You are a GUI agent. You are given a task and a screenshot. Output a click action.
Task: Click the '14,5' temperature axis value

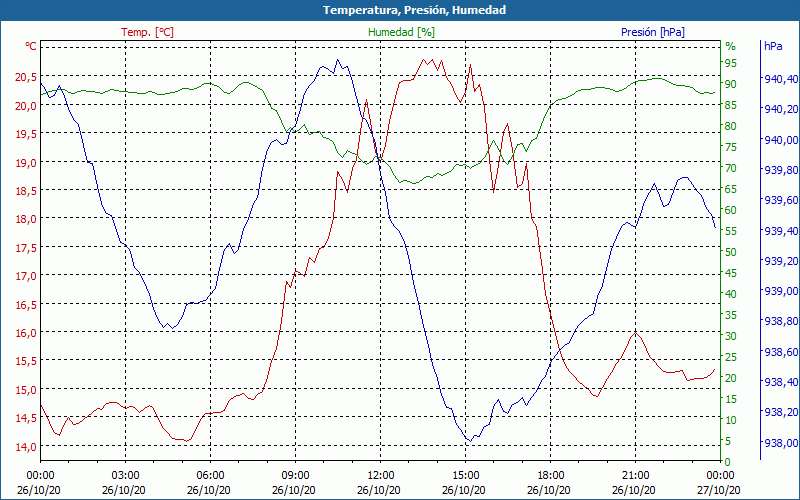[26, 418]
